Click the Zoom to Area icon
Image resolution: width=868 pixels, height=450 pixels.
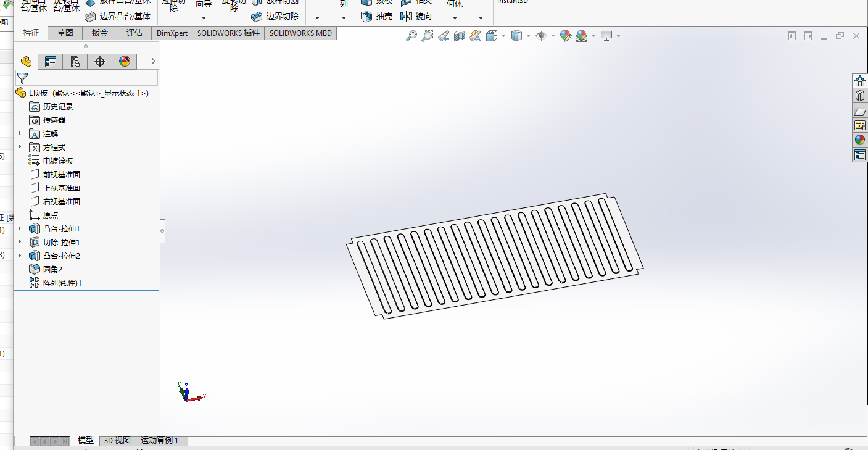[428, 36]
